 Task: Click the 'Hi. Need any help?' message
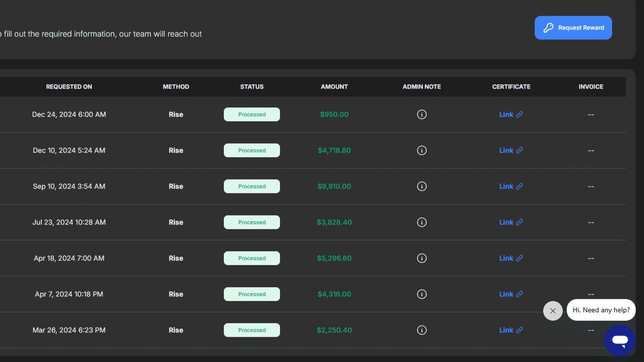coord(601,310)
